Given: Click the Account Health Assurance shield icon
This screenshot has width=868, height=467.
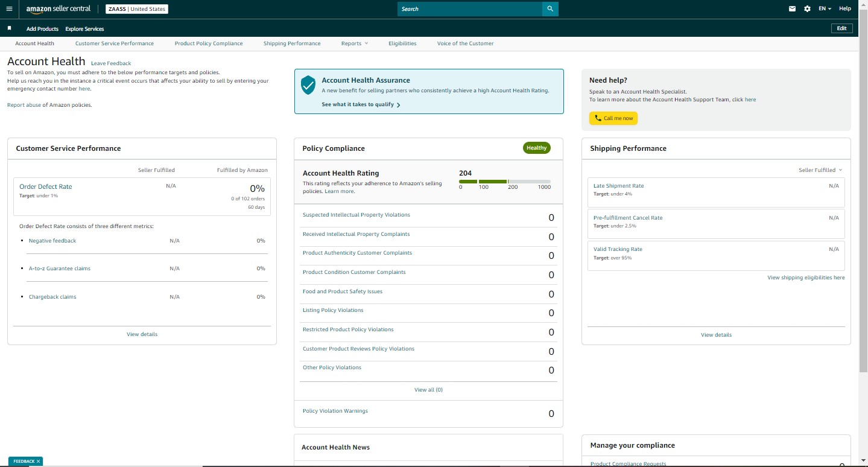Looking at the screenshot, I should point(308,85).
